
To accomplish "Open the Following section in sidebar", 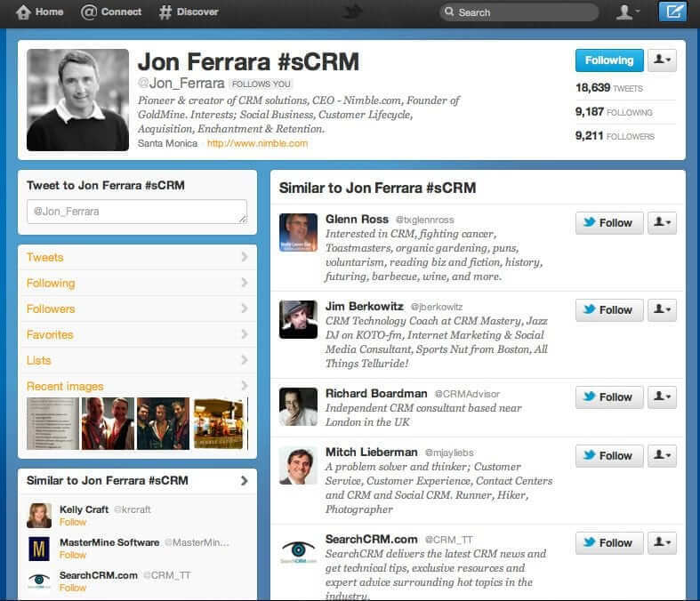I will point(137,283).
